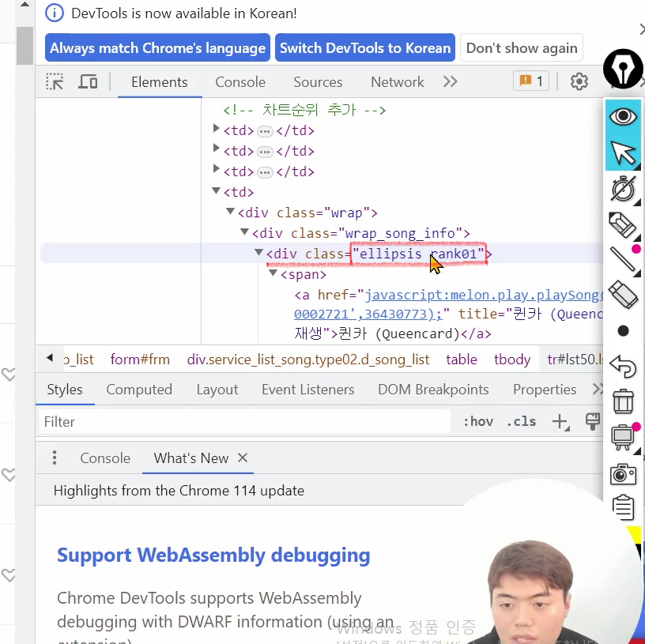
Task: Toggle the :hov element state panel
Action: [478, 421]
